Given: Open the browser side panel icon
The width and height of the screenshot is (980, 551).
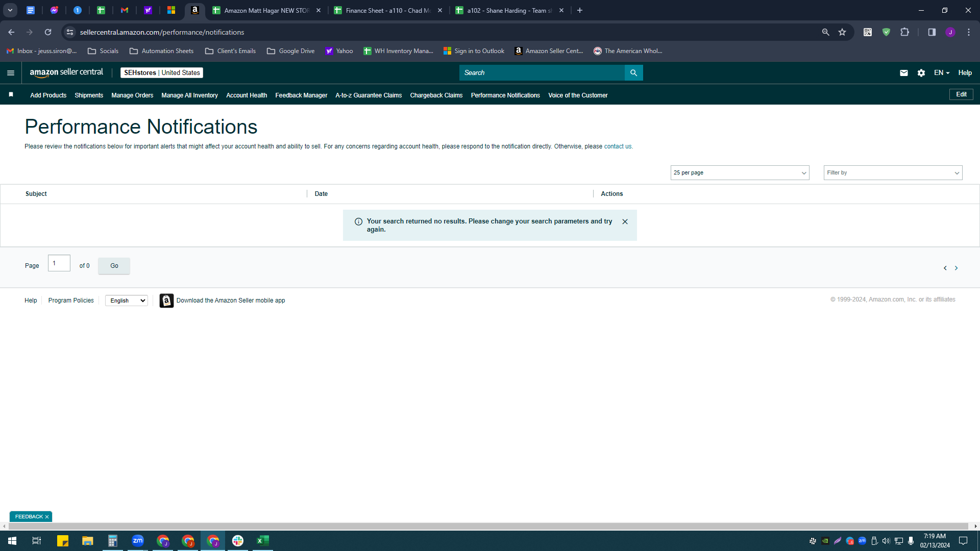Looking at the screenshot, I should tap(932, 32).
